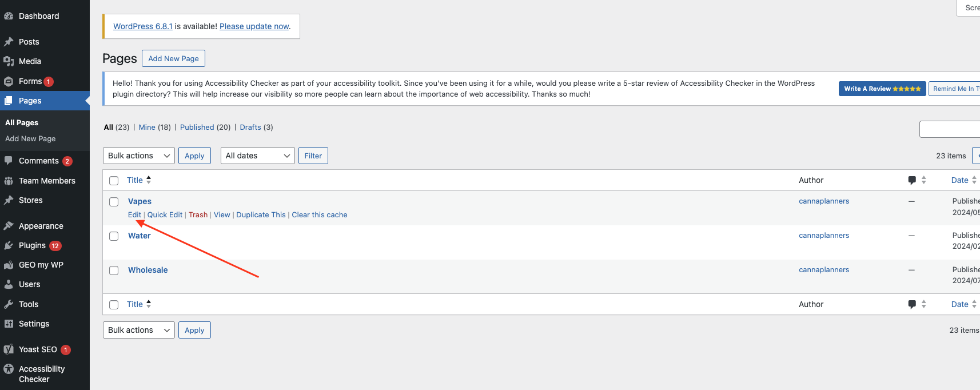Click the Add New Page button
The height and width of the screenshot is (390, 980).
click(x=174, y=58)
